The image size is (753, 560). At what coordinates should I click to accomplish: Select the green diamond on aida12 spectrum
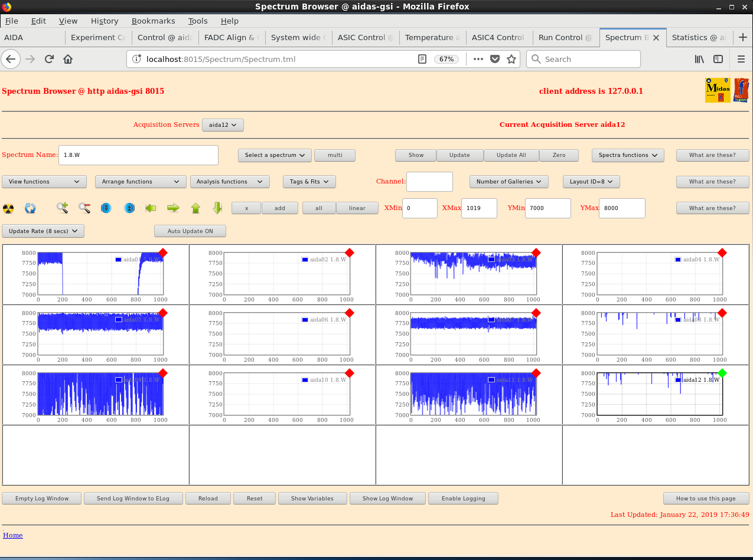click(x=722, y=374)
